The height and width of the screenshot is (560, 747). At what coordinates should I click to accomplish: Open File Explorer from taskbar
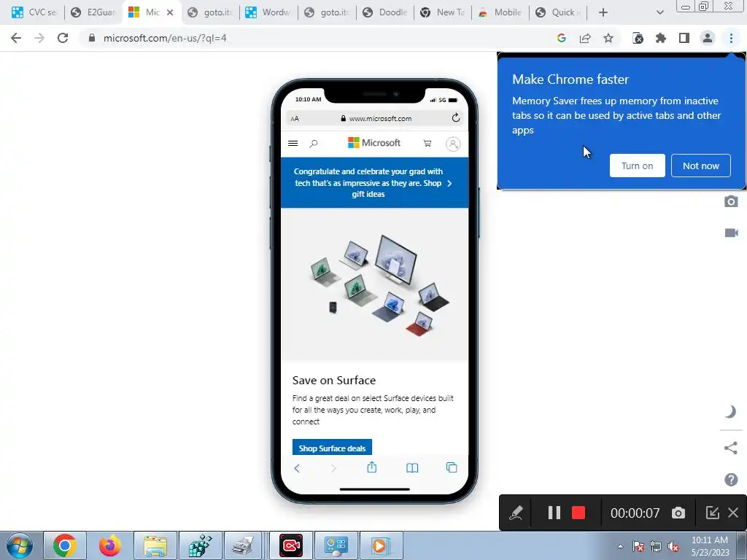pos(155,545)
